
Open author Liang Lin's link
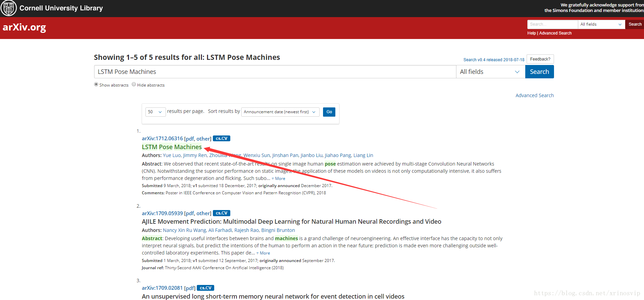363,155
